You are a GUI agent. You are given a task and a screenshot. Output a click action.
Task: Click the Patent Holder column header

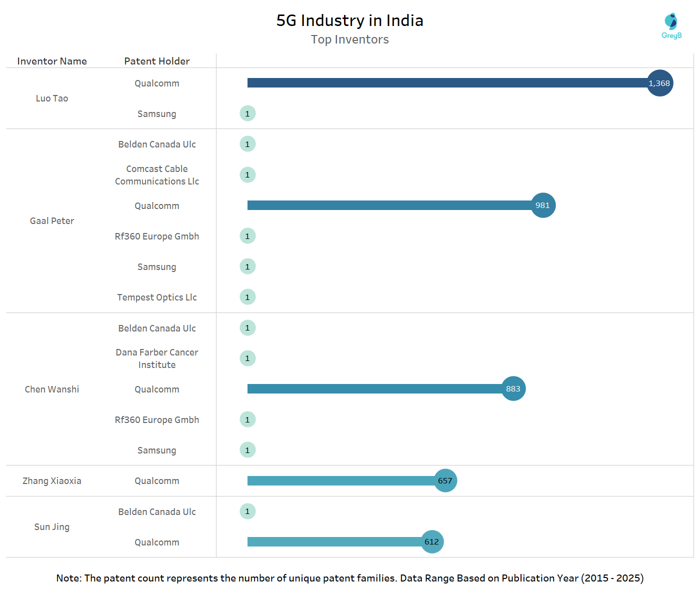coord(157,61)
